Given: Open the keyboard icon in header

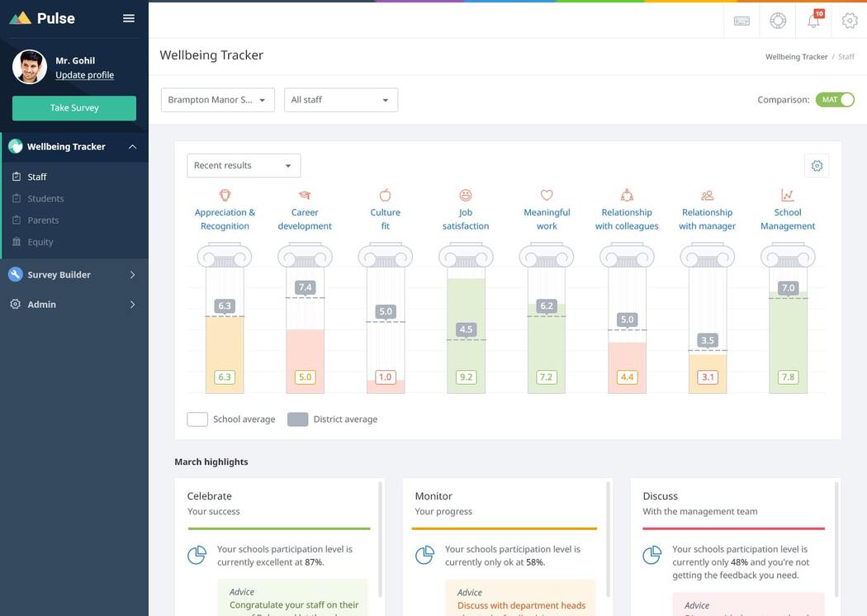Looking at the screenshot, I should (741, 21).
